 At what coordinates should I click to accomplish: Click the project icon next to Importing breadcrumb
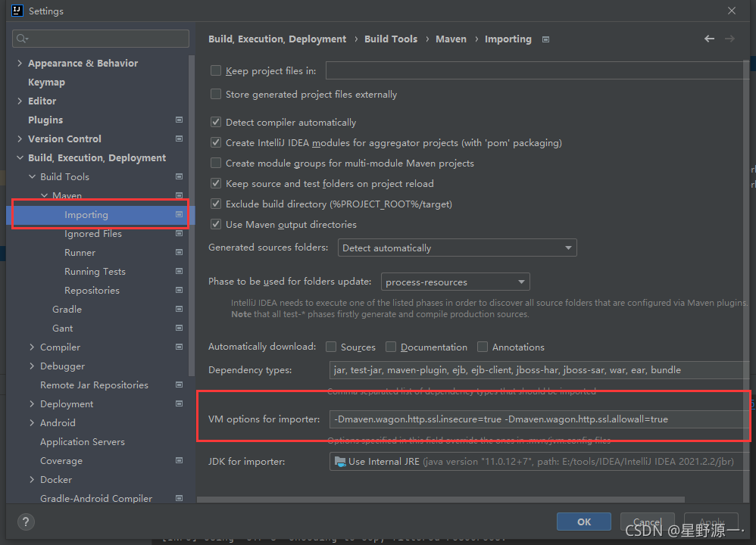(x=545, y=39)
